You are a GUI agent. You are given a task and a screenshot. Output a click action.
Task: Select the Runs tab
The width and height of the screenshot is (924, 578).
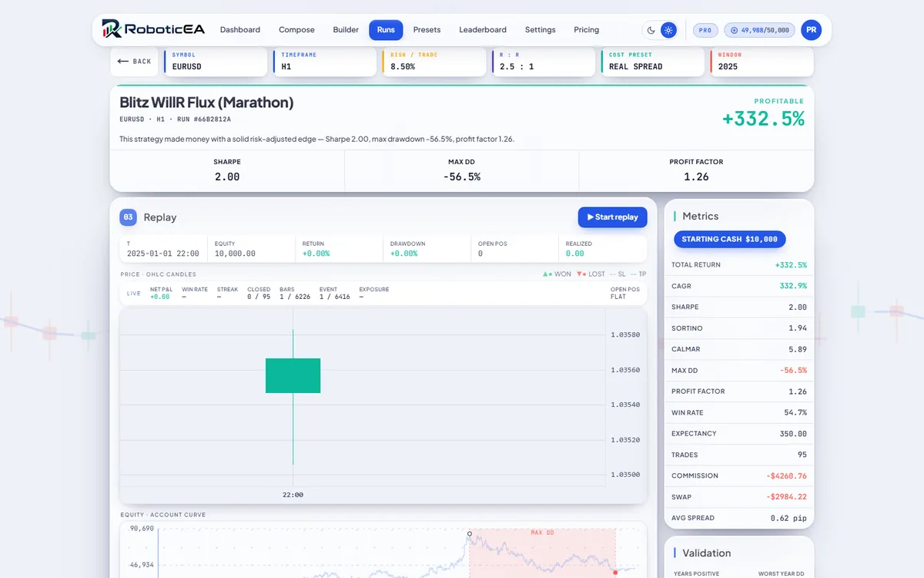coord(386,30)
